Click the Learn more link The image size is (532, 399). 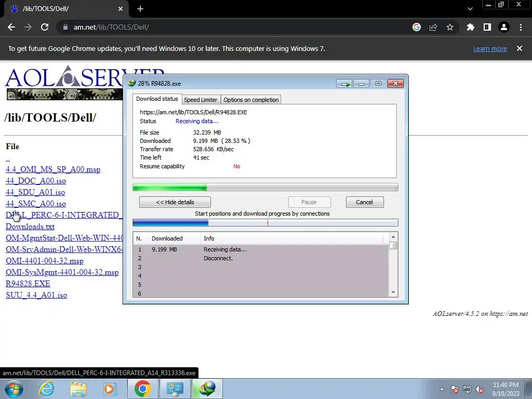click(490, 48)
